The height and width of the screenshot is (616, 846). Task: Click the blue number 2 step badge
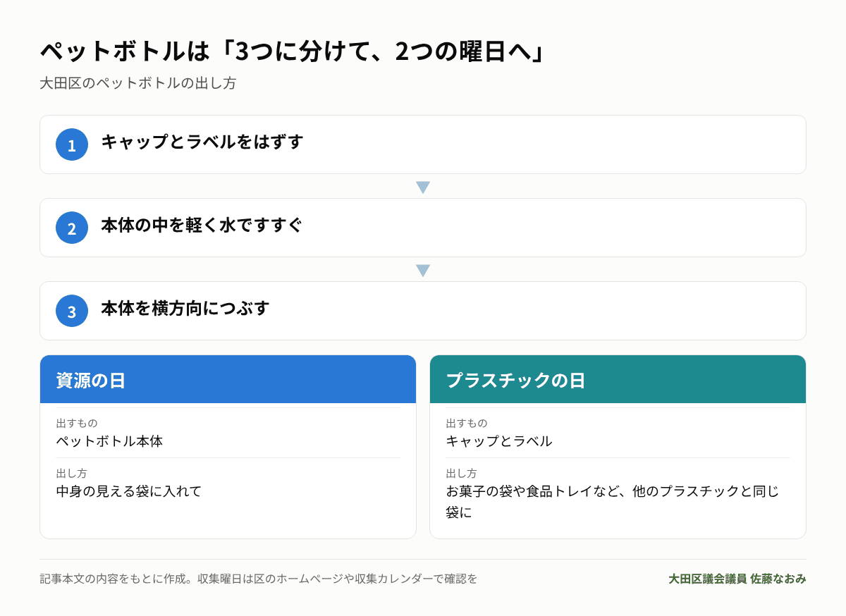[x=72, y=228]
